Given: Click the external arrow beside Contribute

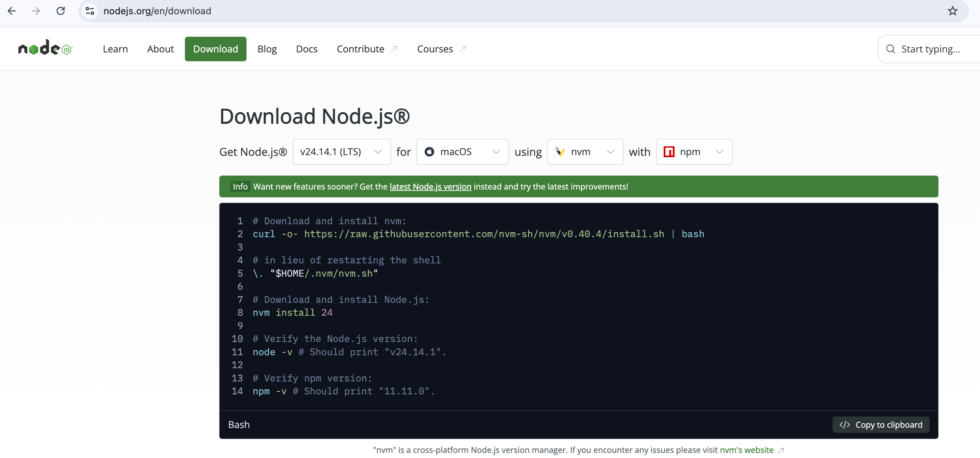Looking at the screenshot, I should [394, 49].
